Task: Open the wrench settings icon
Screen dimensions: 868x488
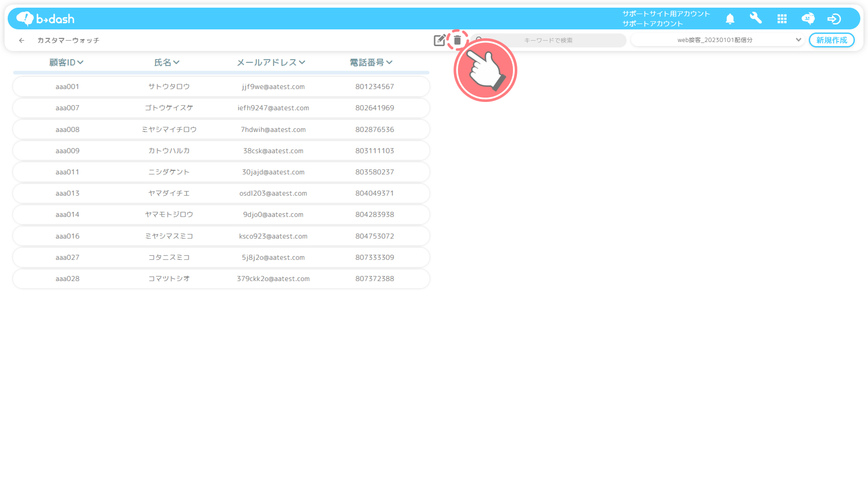Action: (756, 18)
